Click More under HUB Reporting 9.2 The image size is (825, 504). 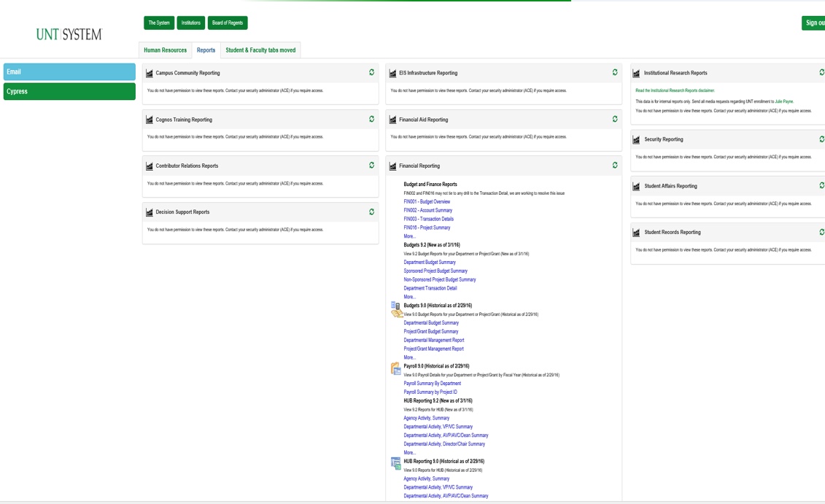tap(409, 452)
